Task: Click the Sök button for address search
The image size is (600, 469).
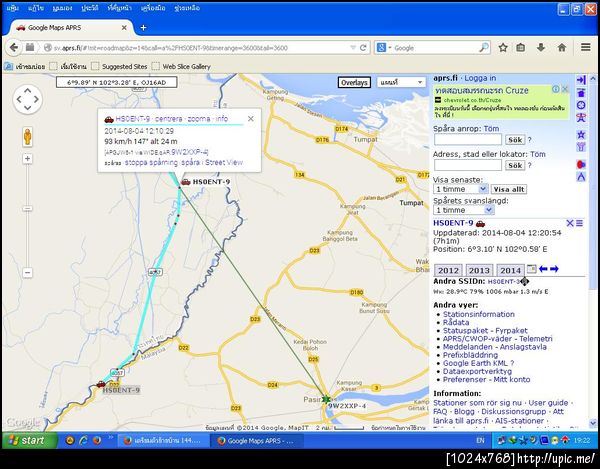Action: pyautogui.click(x=515, y=165)
